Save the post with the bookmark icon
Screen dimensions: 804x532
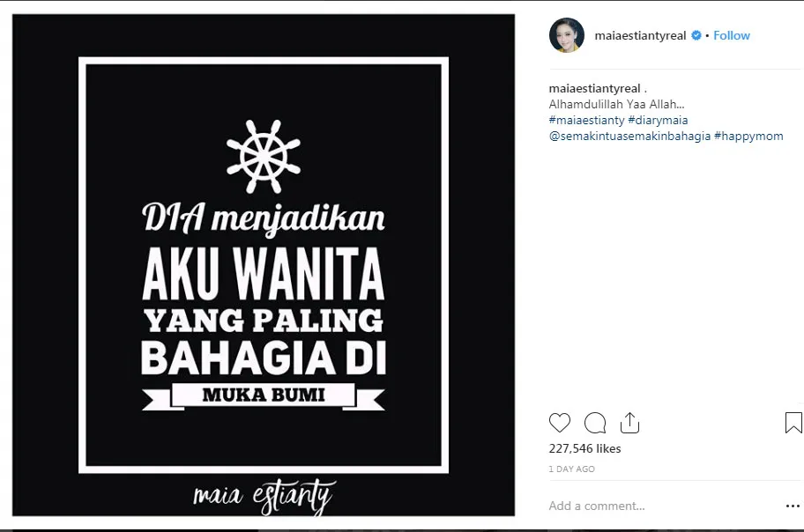(793, 423)
